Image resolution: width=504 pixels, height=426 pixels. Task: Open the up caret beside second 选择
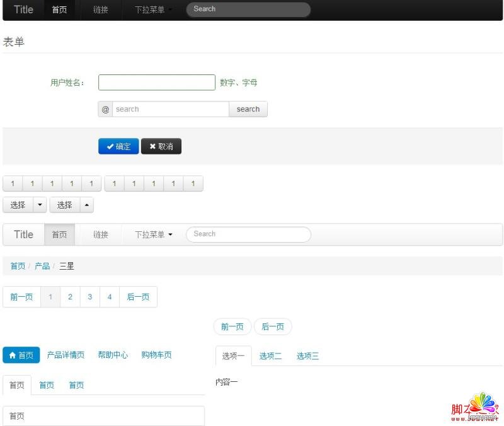point(86,205)
